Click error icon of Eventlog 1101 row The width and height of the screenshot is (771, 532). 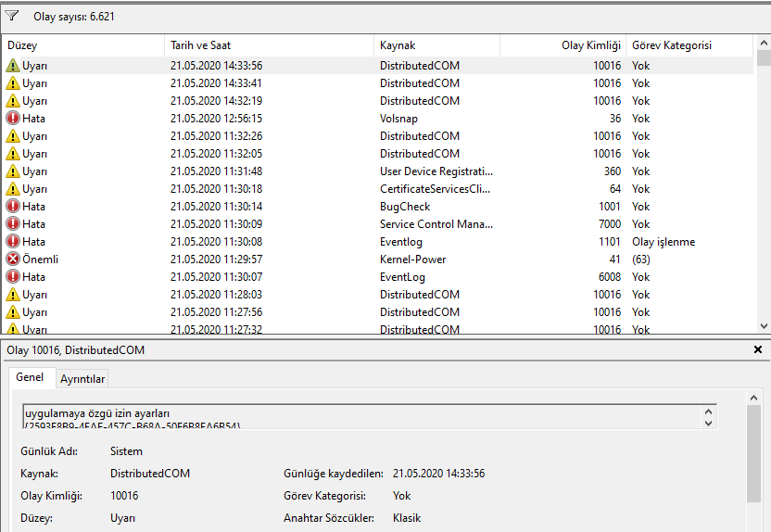pyautogui.click(x=13, y=242)
